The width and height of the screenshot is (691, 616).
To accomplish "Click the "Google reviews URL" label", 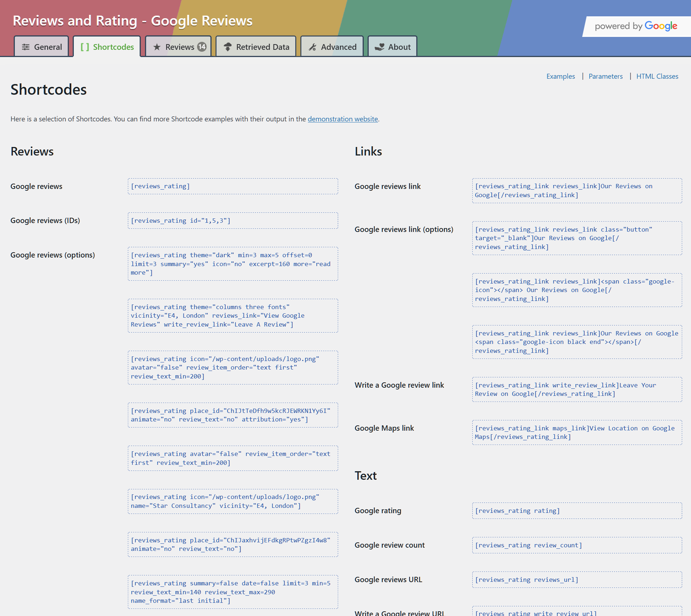I will pos(388,579).
